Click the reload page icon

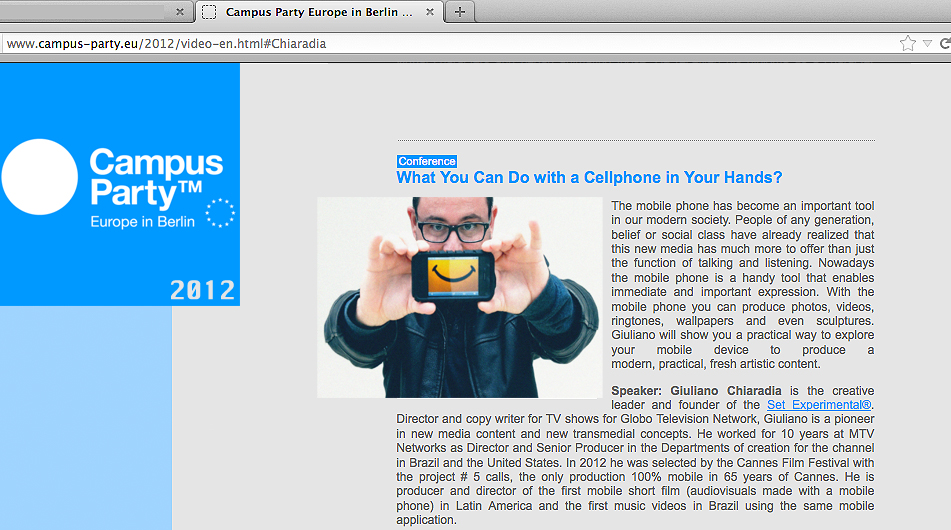944,43
